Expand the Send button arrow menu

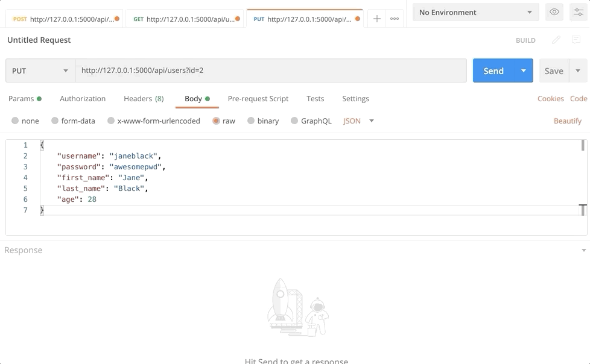coord(523,71)
